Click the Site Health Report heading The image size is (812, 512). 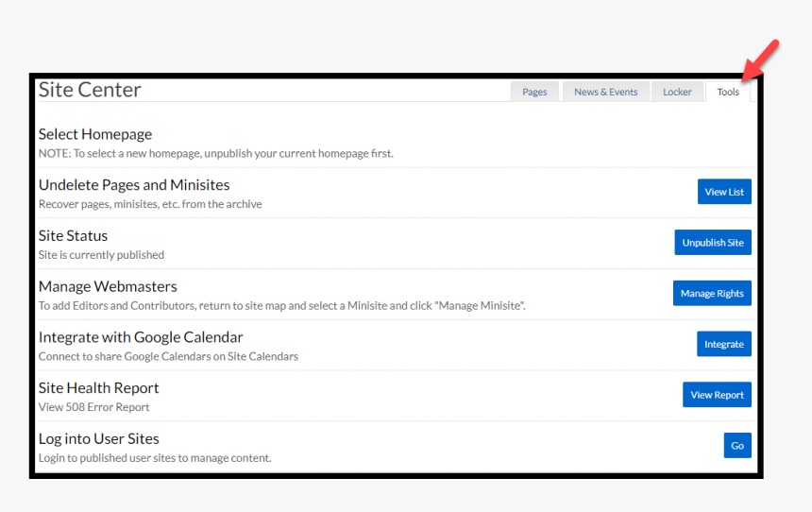[x=98, y=388]
